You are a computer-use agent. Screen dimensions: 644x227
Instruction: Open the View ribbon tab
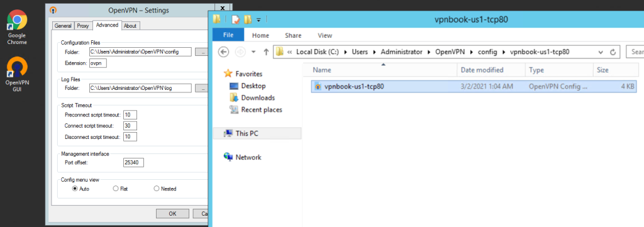[x=325, y=35]
